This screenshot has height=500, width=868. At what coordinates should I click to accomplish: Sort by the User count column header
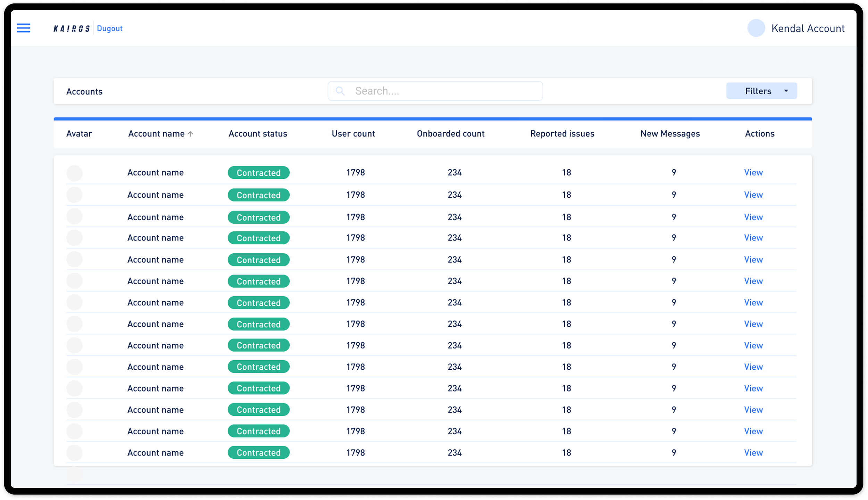click(x=353, y=134)
